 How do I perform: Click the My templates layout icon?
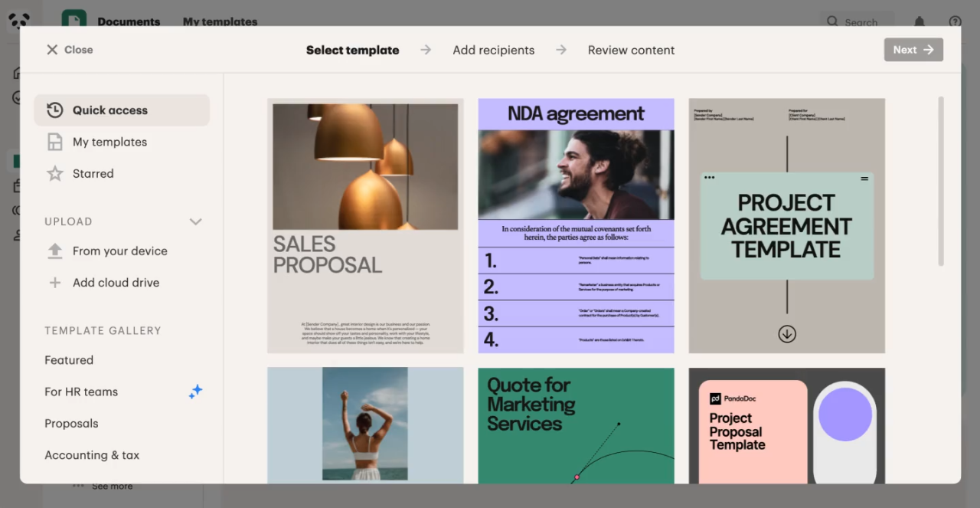point(55,142)
